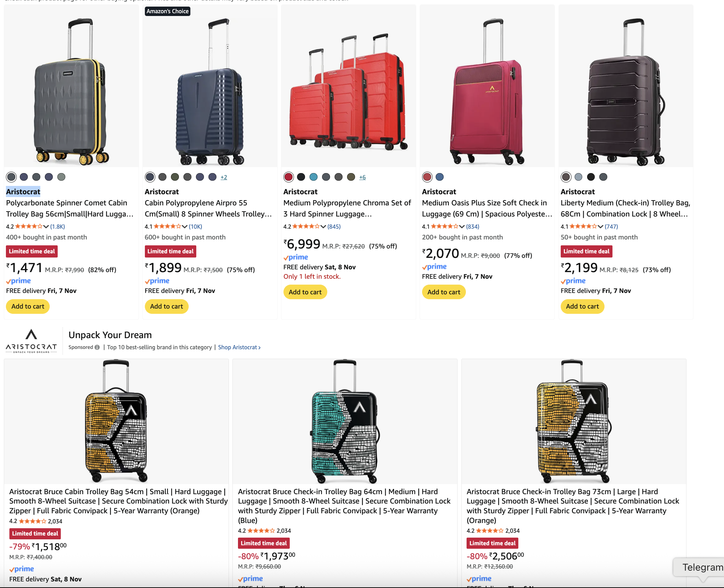
Task: Select blue colour swatch for Oasis luggage
Action: point(439,177)
